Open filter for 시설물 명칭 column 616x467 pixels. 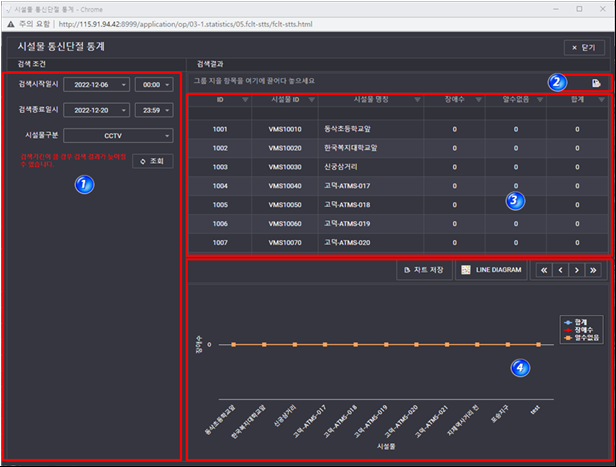417,100
